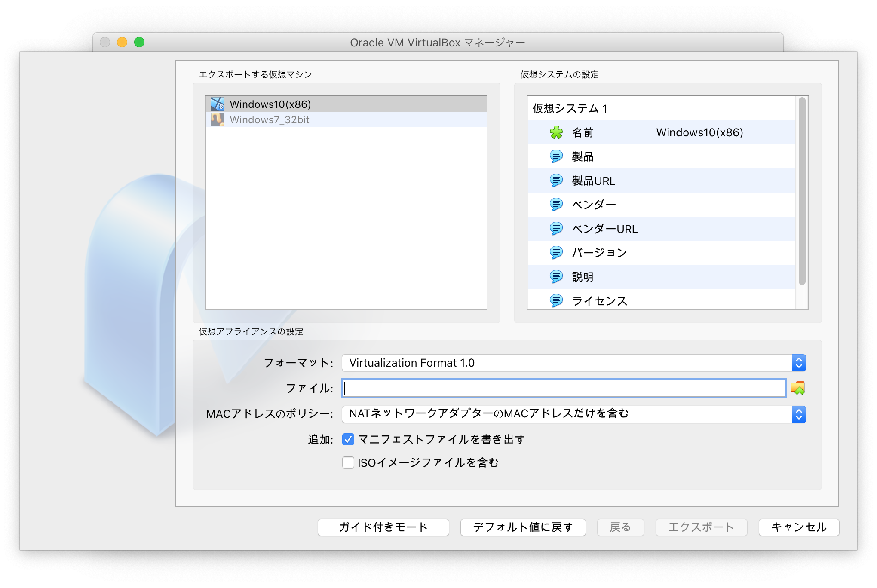Toggle the manifest file export checkbox
This screenshot has width=877, height=588.
point(348,439)
